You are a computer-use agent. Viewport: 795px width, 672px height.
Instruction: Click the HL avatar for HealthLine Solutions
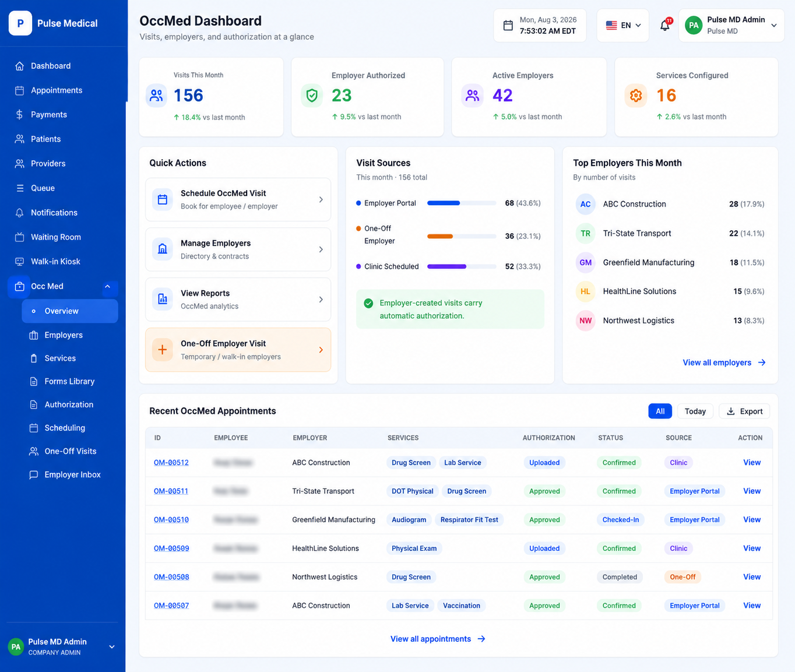(x=585, y=291)
